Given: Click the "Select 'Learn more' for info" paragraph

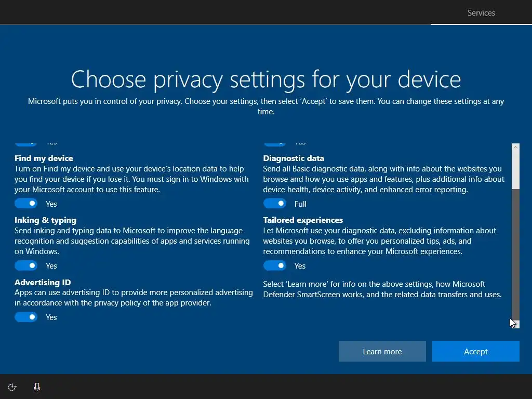Looking at the screenshot, I should [x=382, y=289].
